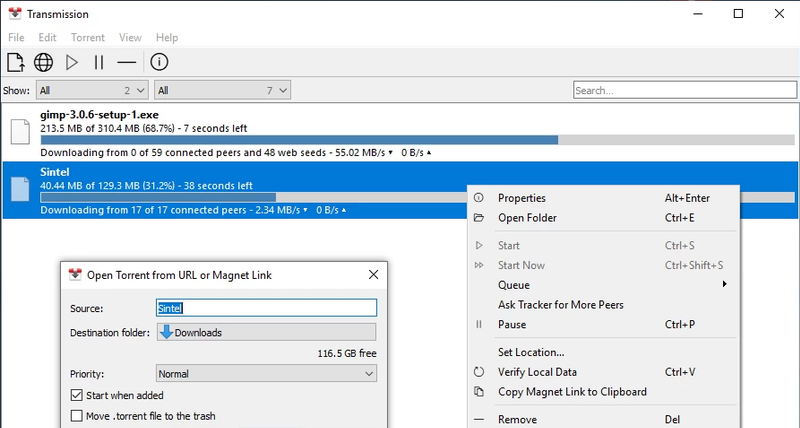Screen dimensions: 800x428
Task: Open Sintel download speed arrow after 2.34 MB/s
Action: pos(306,210)
